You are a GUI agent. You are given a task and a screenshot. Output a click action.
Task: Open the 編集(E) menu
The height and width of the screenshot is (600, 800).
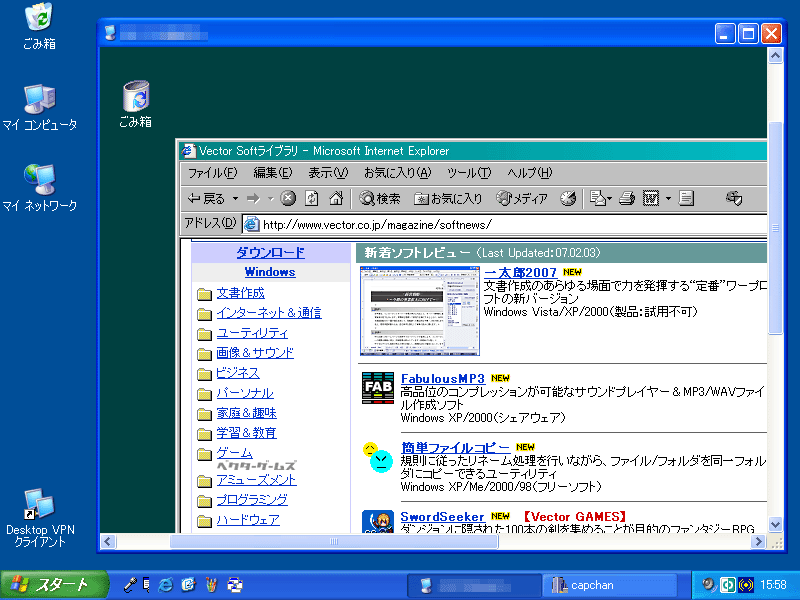coord(272,173)
